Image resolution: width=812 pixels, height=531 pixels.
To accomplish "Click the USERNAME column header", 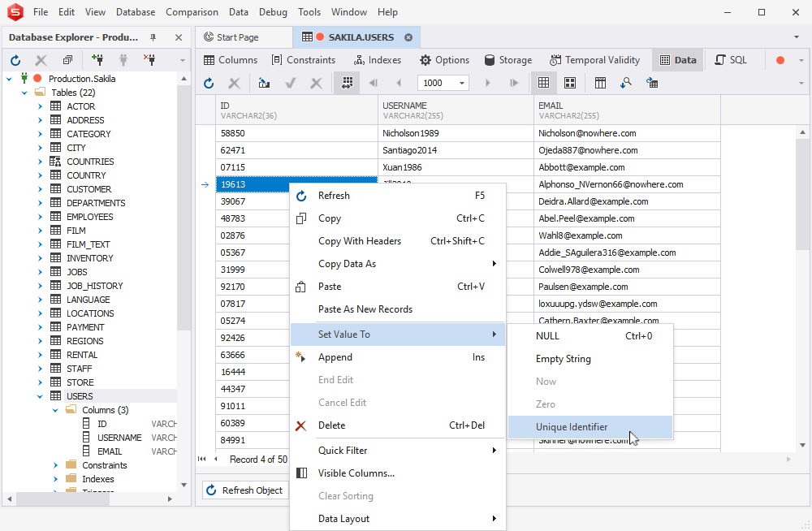I will click(456, 110).
